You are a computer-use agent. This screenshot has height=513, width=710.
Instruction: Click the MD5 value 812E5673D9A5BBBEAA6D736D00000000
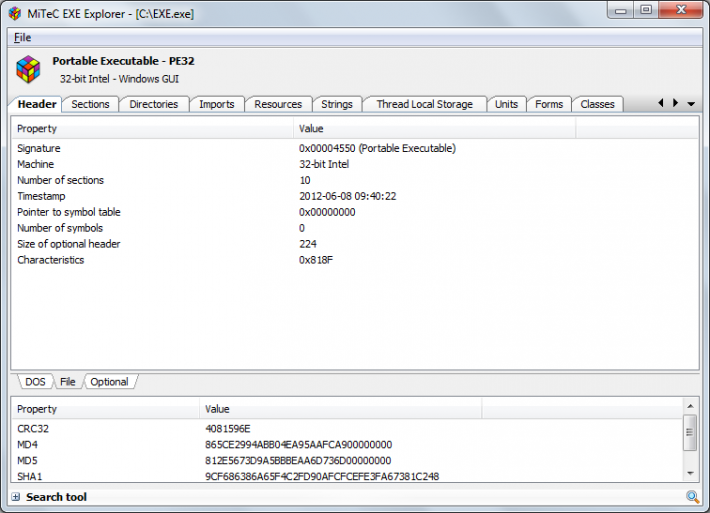pyautogui.click(x=298, y=460)
